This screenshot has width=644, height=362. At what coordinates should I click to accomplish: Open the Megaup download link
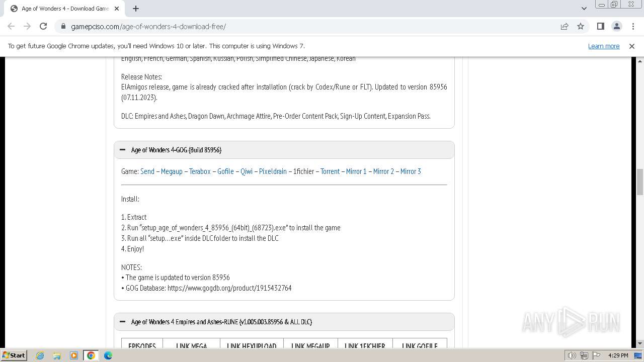pos(172,171)
